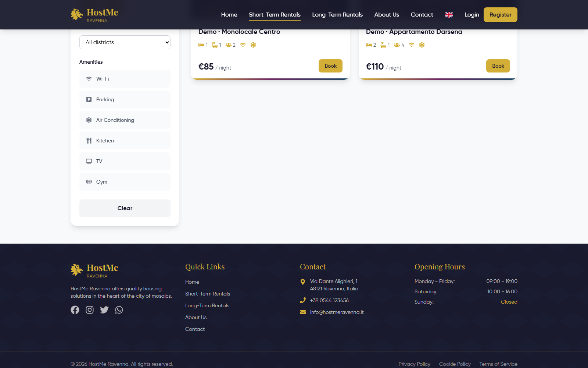Image resolution: width=588 pixels, height=368 pixels.
Task: Enable the Kitchen amenity filter
Action: tap(125, 141)
